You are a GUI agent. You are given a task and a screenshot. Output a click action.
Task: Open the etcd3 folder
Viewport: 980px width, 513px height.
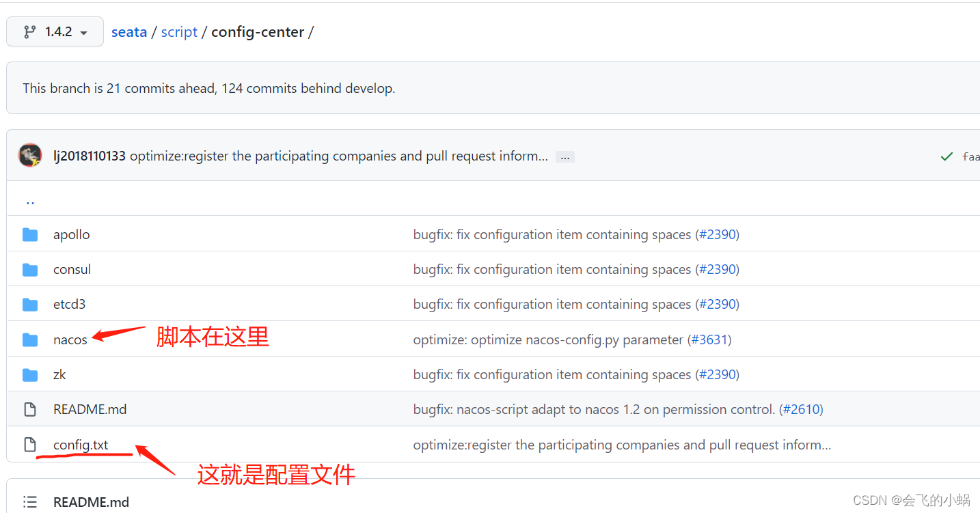coord(70,304)
